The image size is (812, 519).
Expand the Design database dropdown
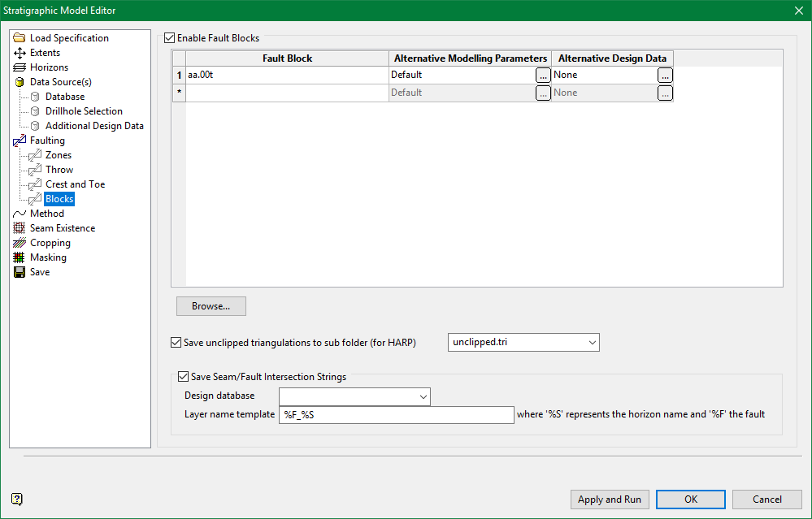tap(423, 396)
